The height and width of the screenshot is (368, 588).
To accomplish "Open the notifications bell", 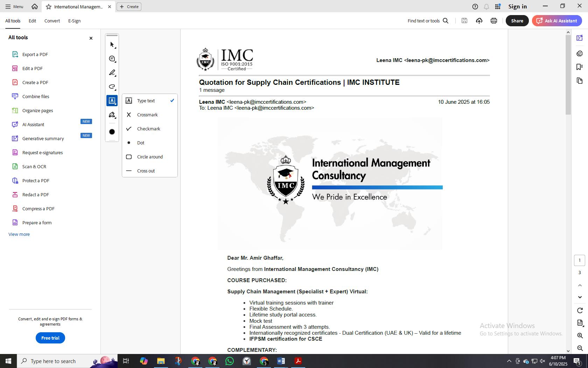I will (x=486, y=7).
